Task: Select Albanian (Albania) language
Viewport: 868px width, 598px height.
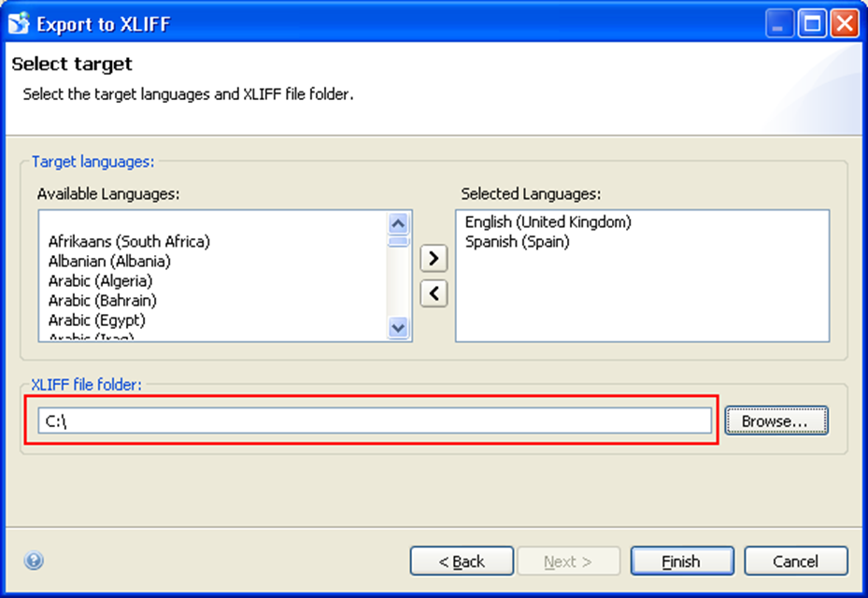Action: tap(109, 261)
